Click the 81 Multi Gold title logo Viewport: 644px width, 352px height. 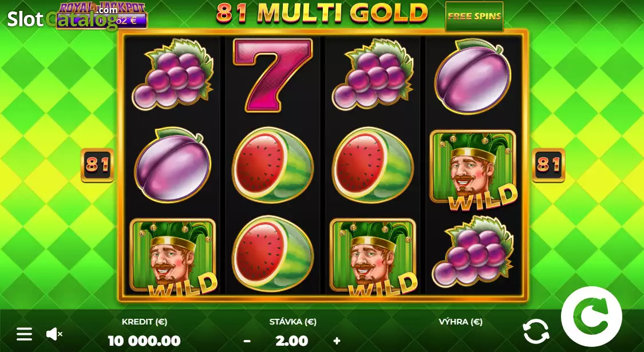322,13
